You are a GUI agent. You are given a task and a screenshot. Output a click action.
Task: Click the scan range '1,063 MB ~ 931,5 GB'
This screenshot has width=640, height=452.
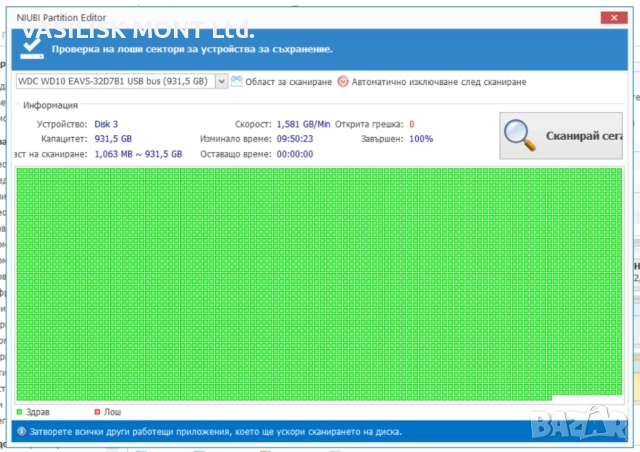pyautogui.click(x=138, y=154)
